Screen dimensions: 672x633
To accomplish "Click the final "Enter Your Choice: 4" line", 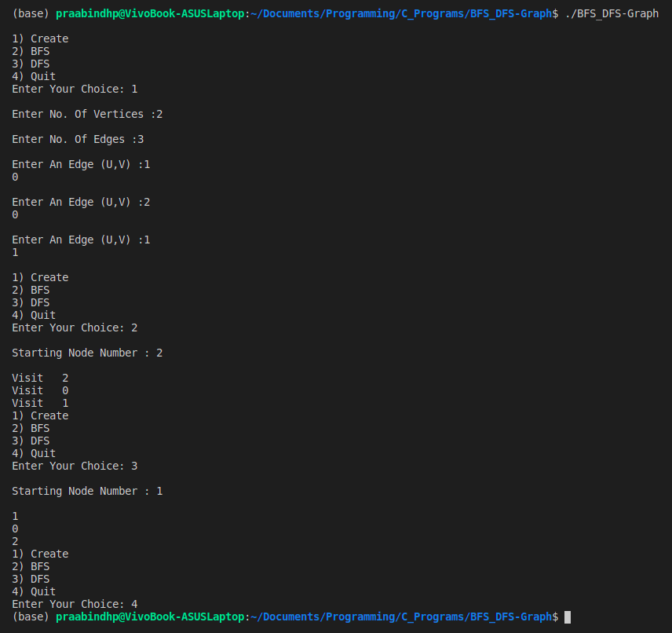I will pyautogui.click(x=75, y=604).
